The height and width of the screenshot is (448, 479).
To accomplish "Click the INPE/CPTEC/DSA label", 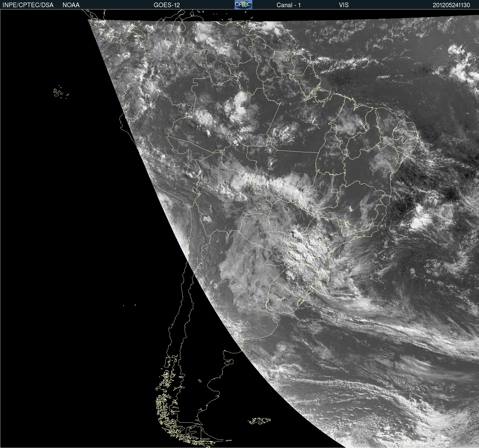I will [28, 5].
